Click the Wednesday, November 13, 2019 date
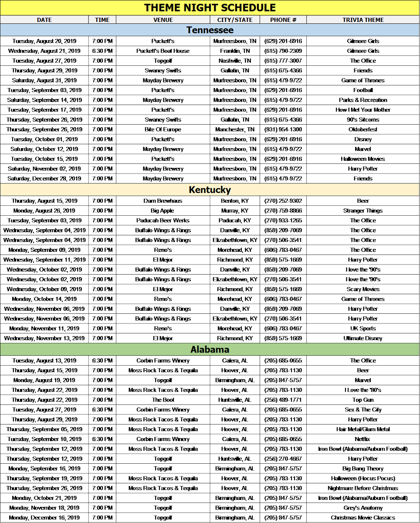Viewport: 420px width, 523px height. coord(44,338)
